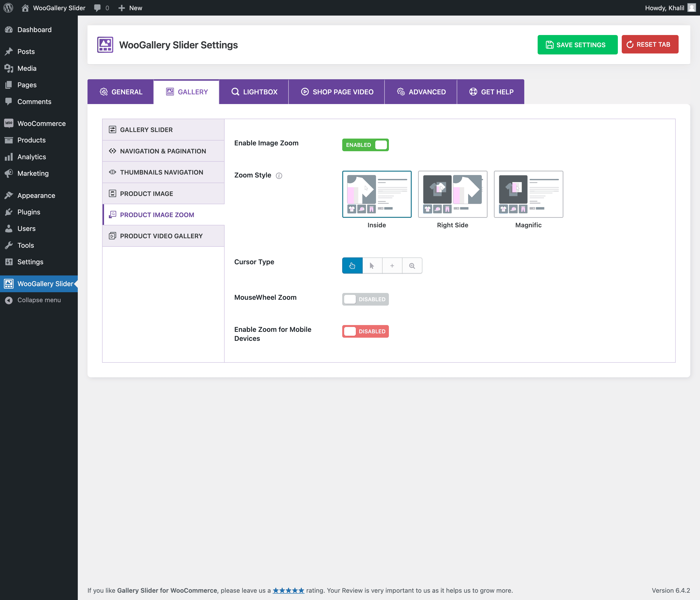Click the WordPress logo in admin bar

click(x=8, y=8)
